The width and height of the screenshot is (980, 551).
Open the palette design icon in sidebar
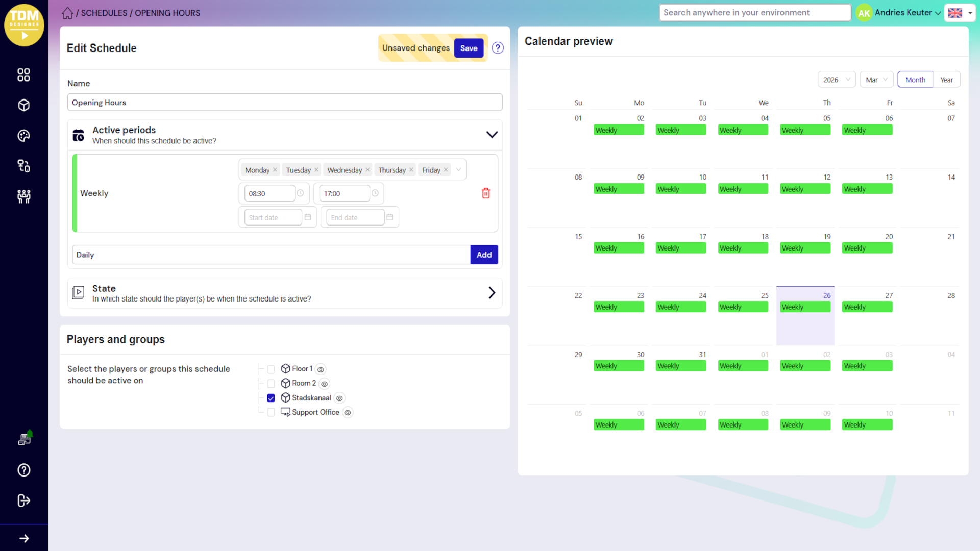pyautogui.click(x=23, y=136)
